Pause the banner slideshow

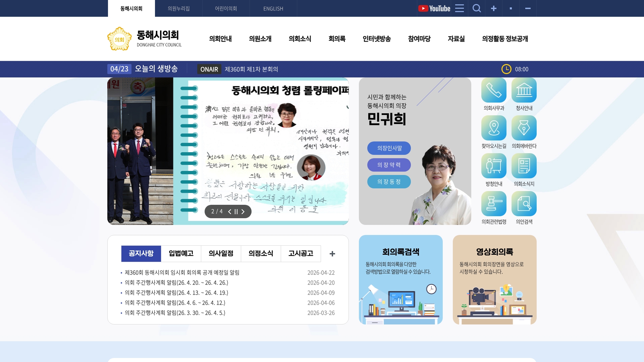[x=236, y=212]
